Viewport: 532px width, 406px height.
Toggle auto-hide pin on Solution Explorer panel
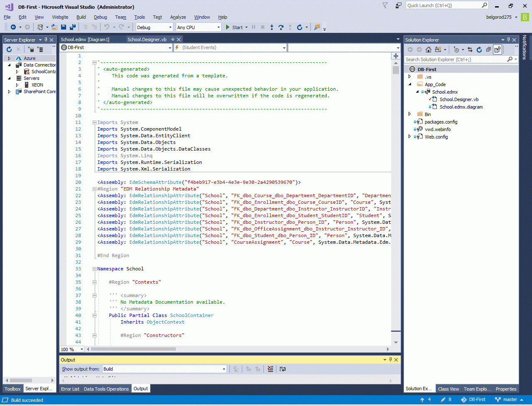(x=508, y=40)
